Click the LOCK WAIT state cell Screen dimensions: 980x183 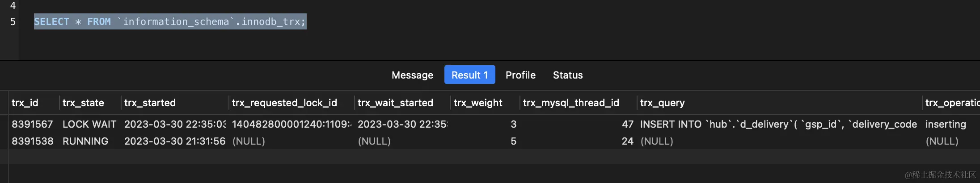89,124
